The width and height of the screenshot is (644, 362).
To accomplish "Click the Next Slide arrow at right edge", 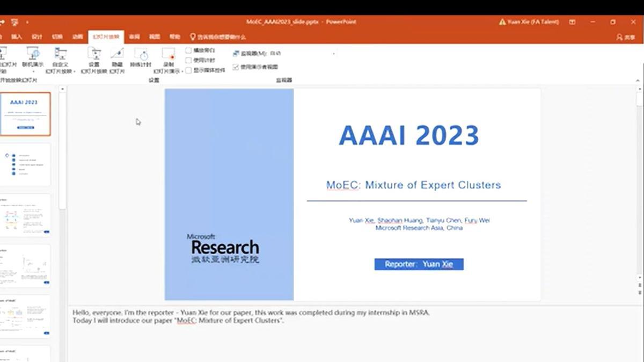I will click(639, 292).
